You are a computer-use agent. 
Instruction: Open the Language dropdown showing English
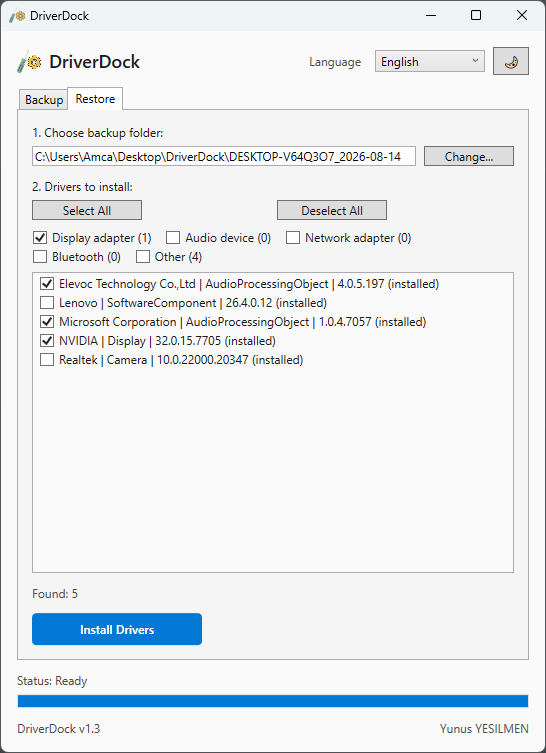[x=429, y=61]
